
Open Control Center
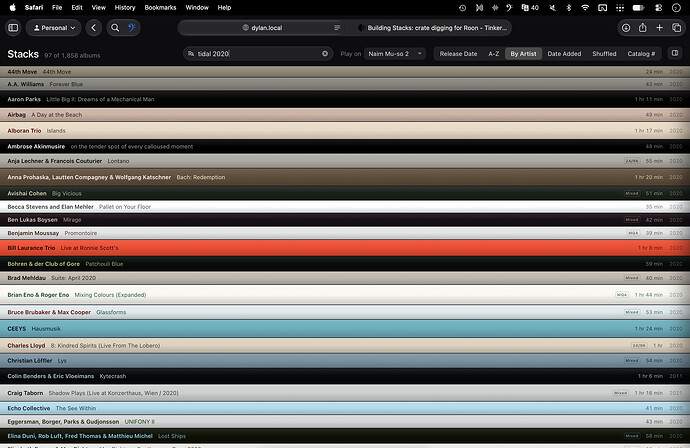coord(659,7)
